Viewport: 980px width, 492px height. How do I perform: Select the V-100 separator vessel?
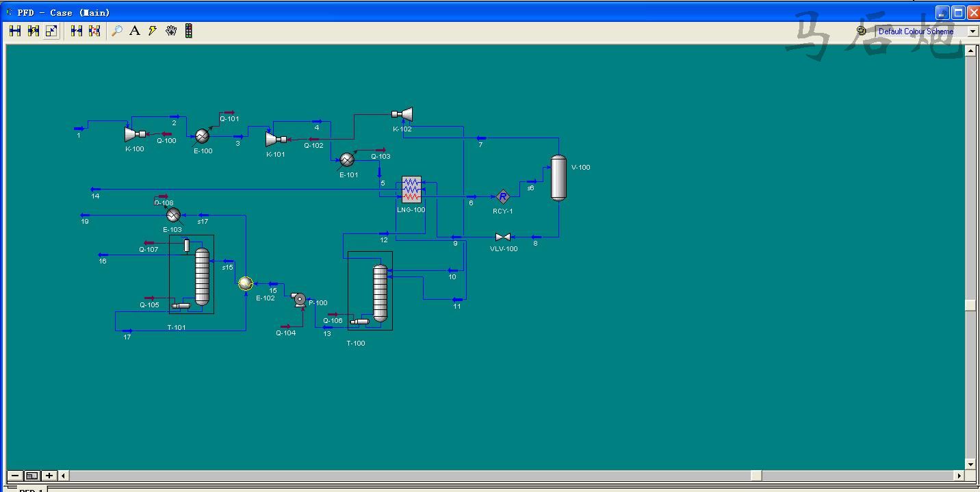pyautogui.click(x=559, y=178)
